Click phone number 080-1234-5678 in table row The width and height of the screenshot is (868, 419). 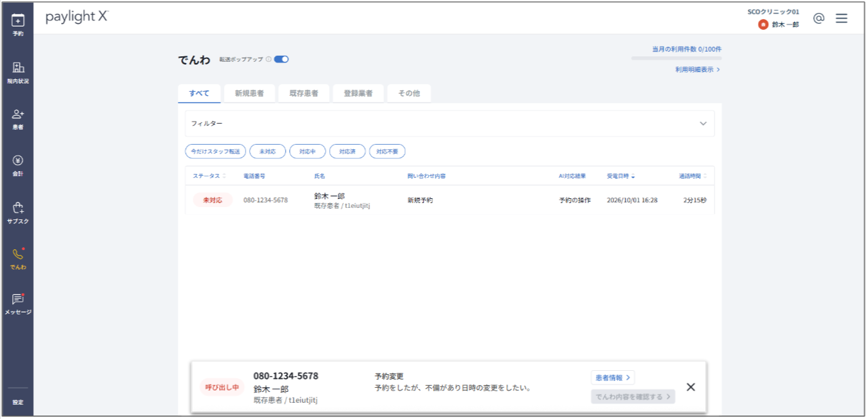[265, 200]
